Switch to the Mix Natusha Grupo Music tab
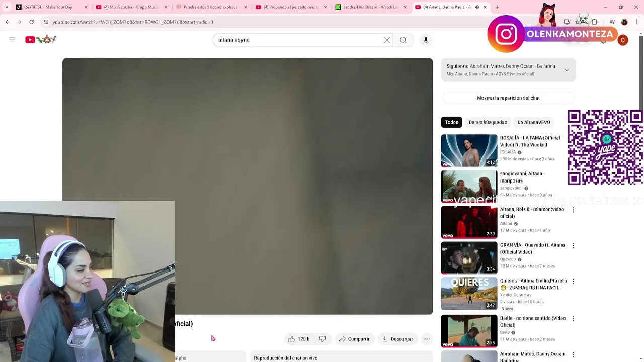The image size is (644, 362). pos(131,7)
